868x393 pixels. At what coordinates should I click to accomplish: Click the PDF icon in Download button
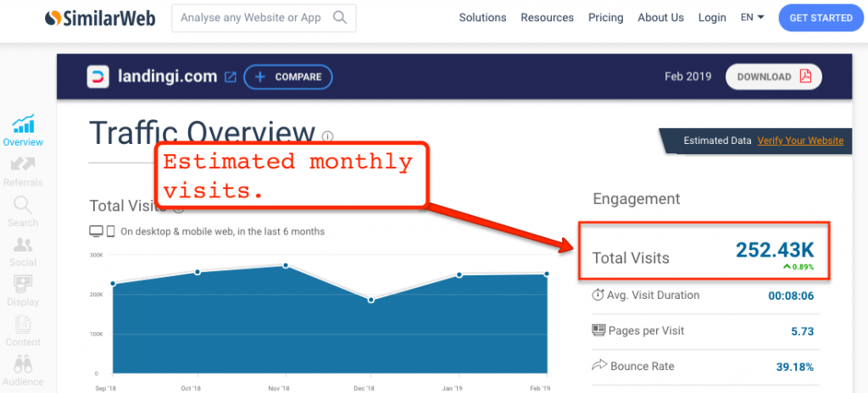(x=805, y=77)
